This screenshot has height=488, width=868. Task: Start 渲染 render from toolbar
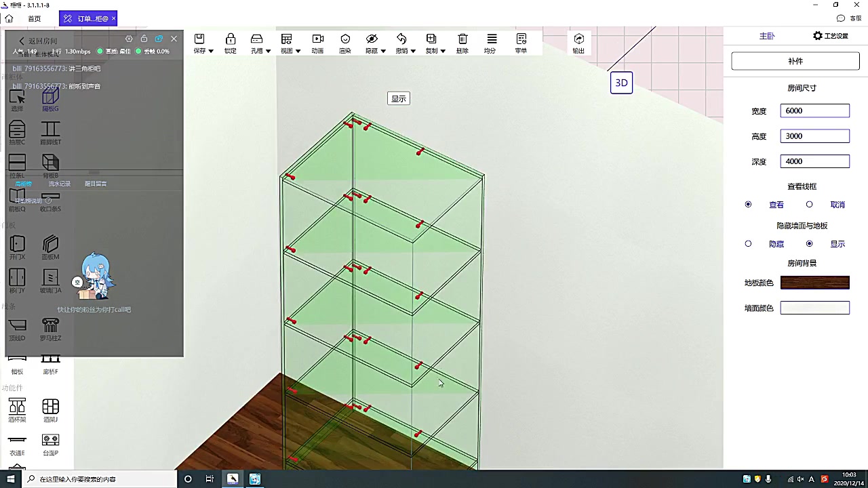click(345, 39)
